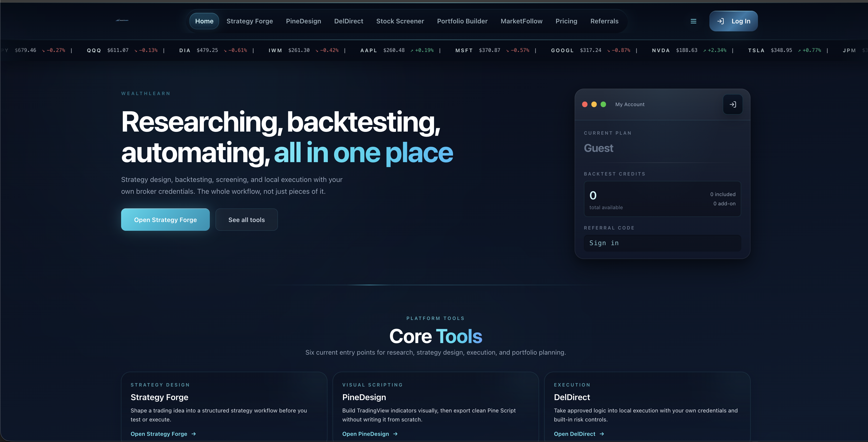This screenshot has height=442, width=868.
Task: Click the NVDA ticker in the tape
Action: pos(661,50)
